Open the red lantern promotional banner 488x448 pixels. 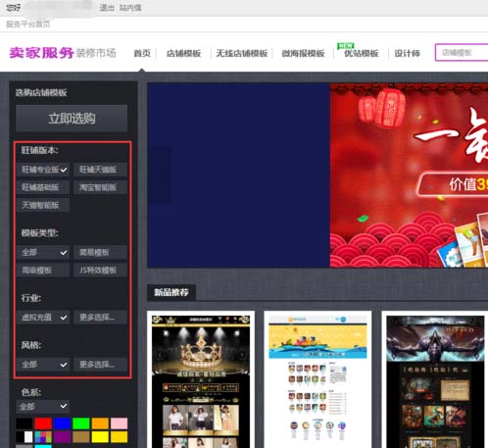coord(409,175)
